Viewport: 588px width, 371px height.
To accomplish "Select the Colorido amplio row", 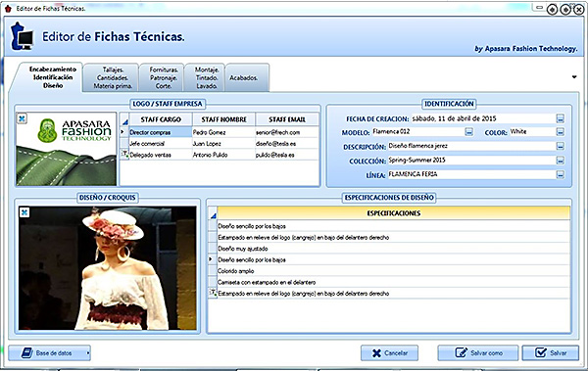I will point(394,271).
